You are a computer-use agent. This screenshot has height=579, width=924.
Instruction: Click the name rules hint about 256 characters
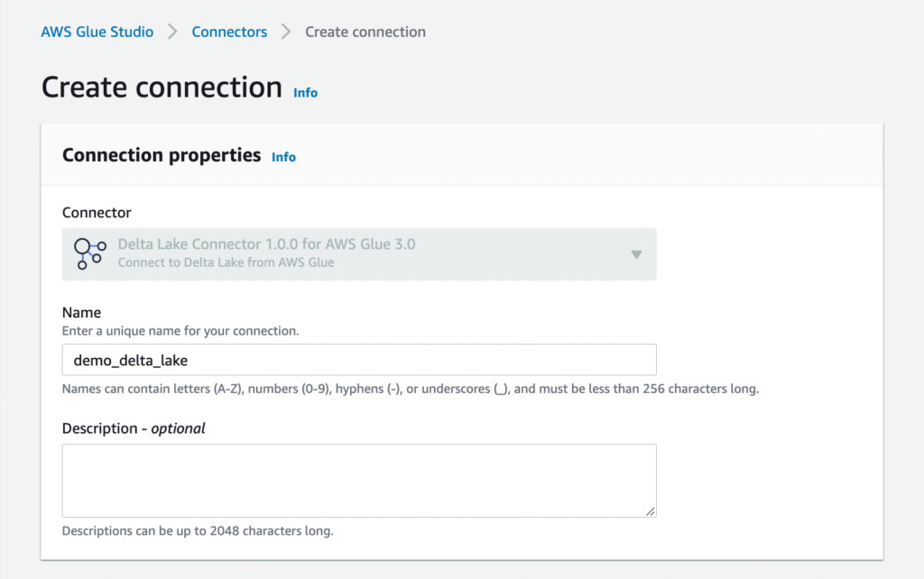tap(411, 389)
